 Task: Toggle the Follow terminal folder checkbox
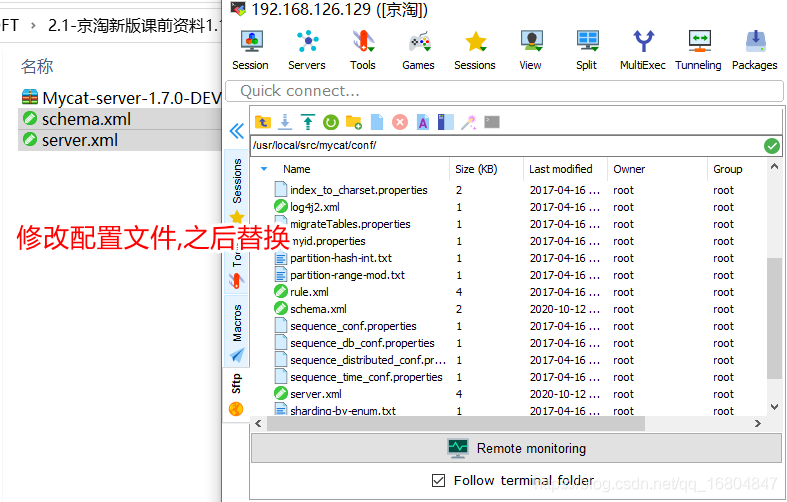tap(438, 480)
